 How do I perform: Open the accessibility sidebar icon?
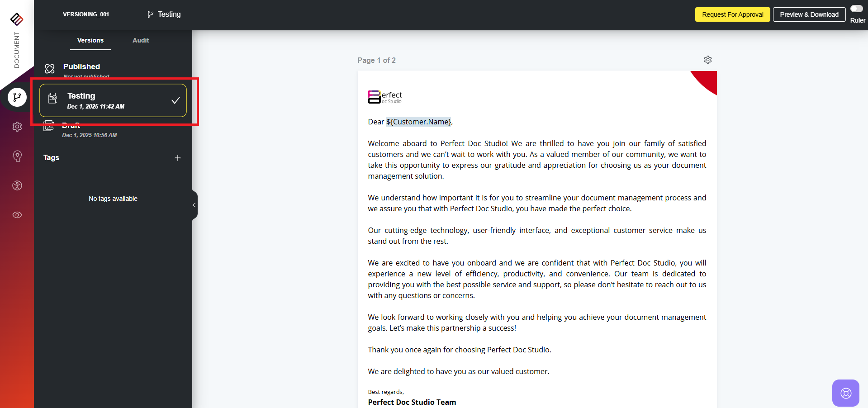[x=17, y=185]
